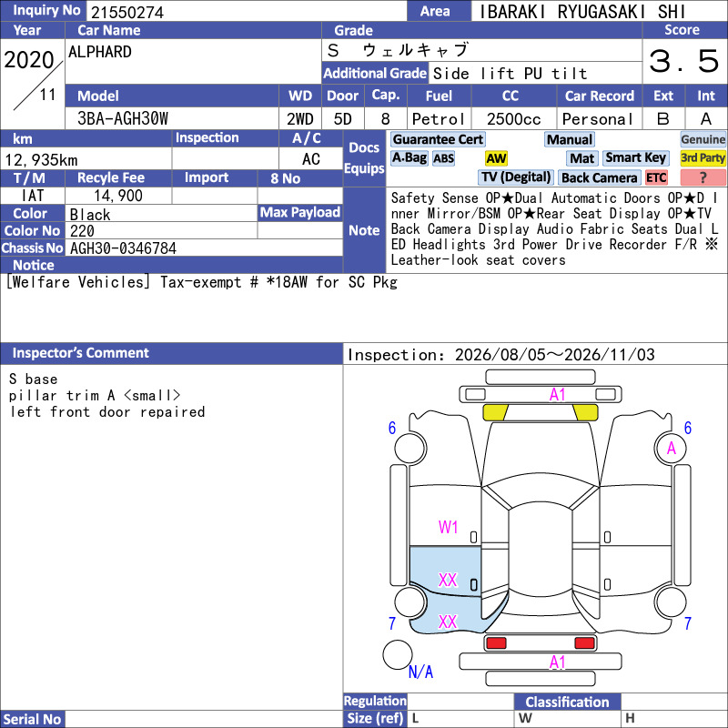This screenshot has width=728, height=728.
Task: Click the 3rd Party yellow tag
Action: [x=703, y=158]
